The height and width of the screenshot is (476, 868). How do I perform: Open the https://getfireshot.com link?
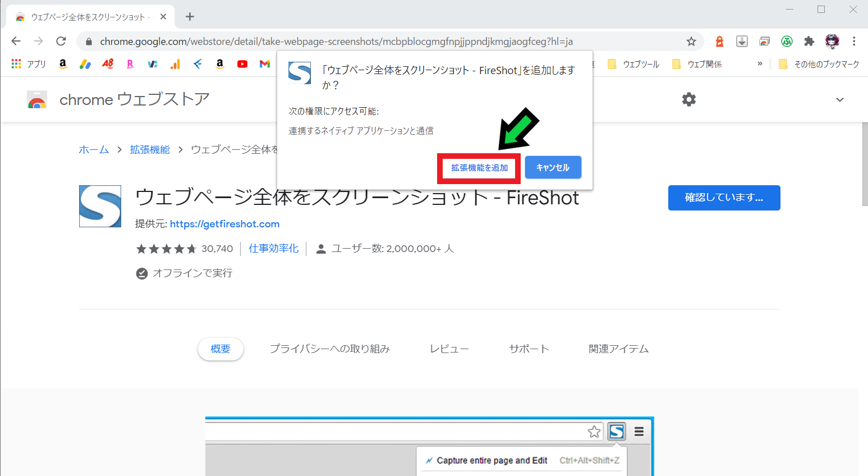coord(224,224)
